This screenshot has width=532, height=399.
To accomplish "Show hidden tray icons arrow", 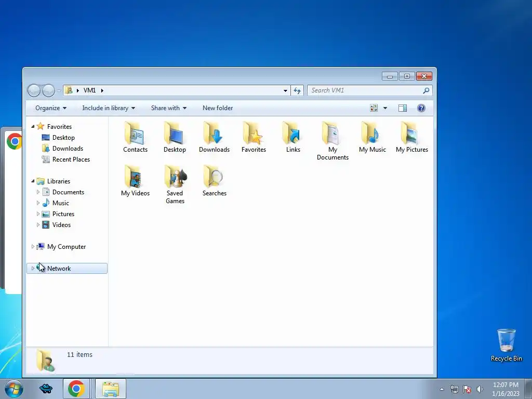I will 442,389.
